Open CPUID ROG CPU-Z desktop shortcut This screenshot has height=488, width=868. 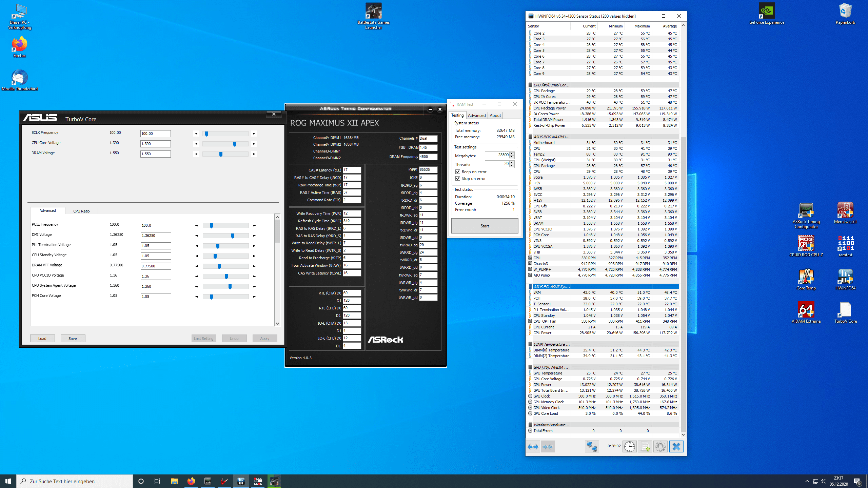806,246
